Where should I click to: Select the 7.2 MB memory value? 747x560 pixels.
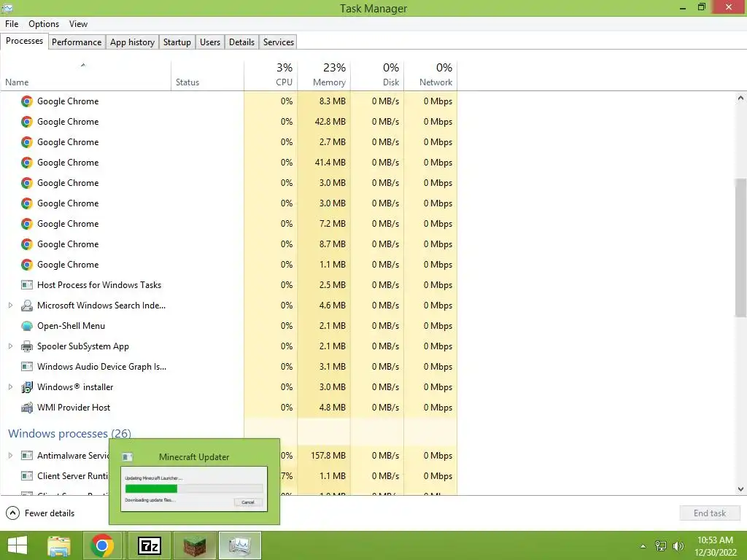333,224
